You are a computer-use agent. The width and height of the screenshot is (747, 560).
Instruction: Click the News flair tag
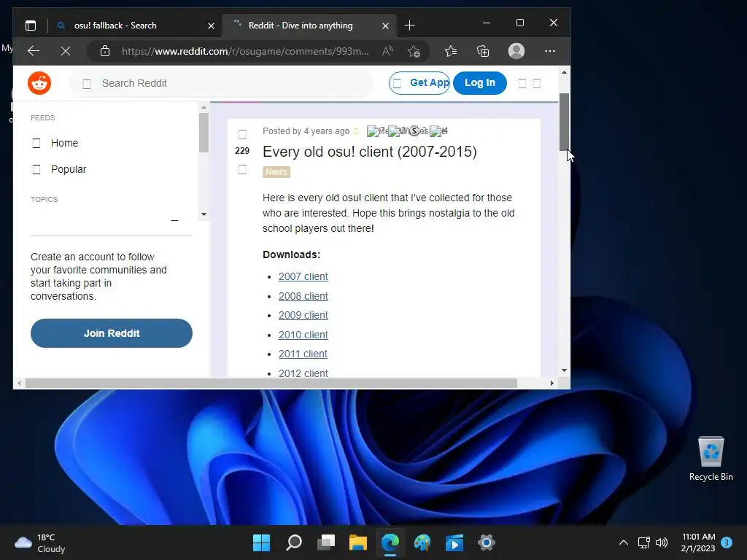(x=276, y=172)
